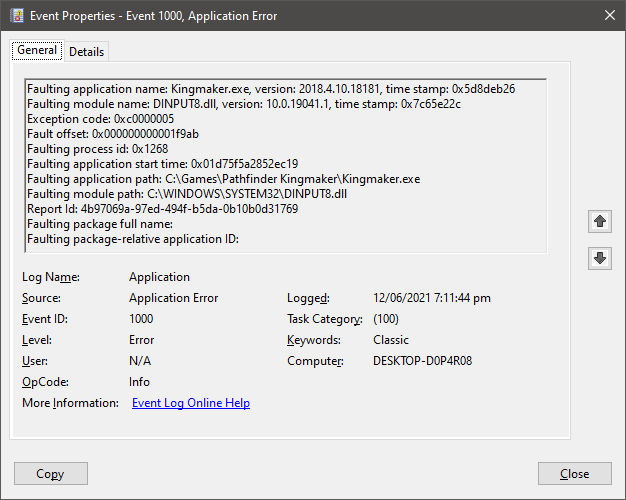Click the Faulting package-relative application ID line
The height and width of the screenshot is (500, 626).
click(133, 239)
